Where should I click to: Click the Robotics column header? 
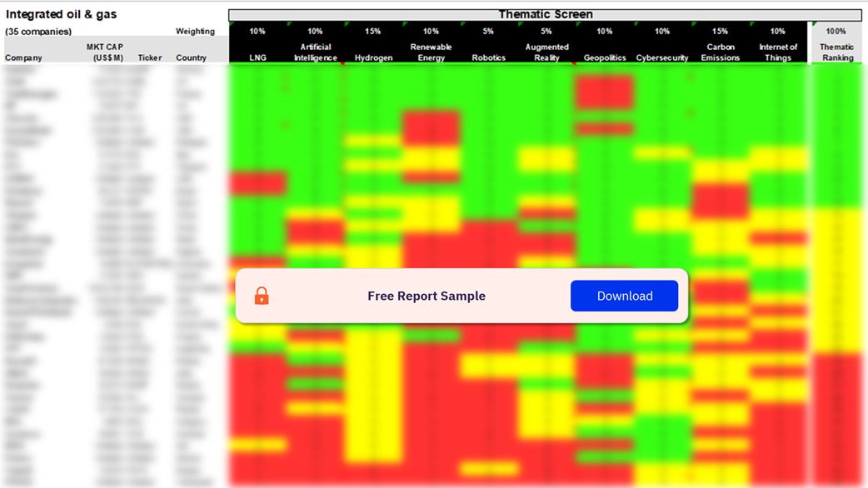[x=488, y=57]
